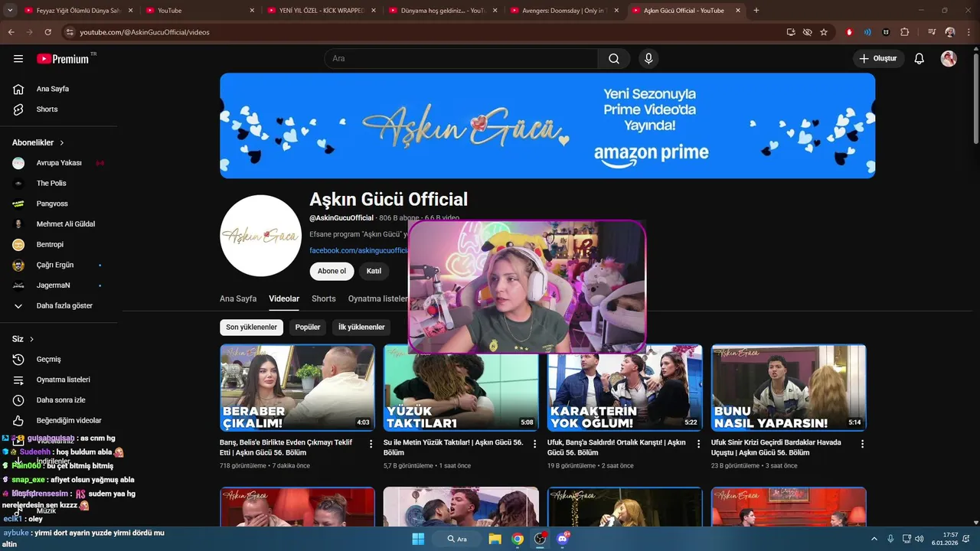
Task: Switch to channel Ana Sayfa tab
Action: pyautogui.click(x=238, y=298)
